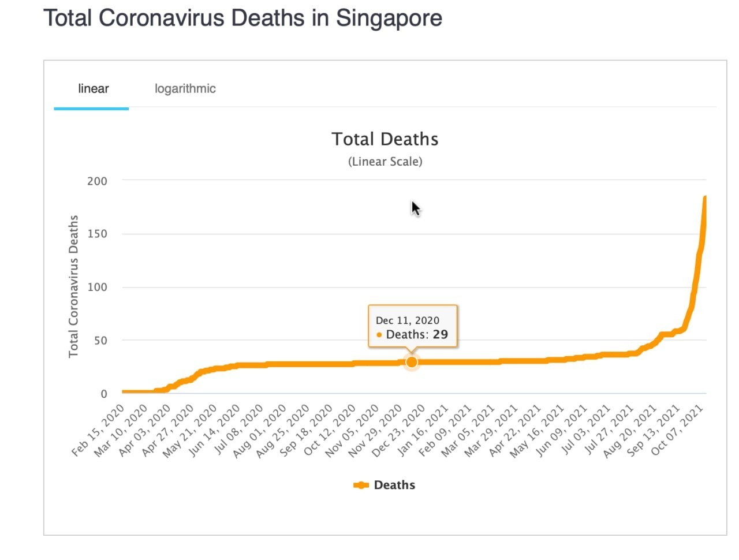Click the Jul 03, 2021 axis label
Viewport: 739px width, 560px height.
click(x=584, y=430)
